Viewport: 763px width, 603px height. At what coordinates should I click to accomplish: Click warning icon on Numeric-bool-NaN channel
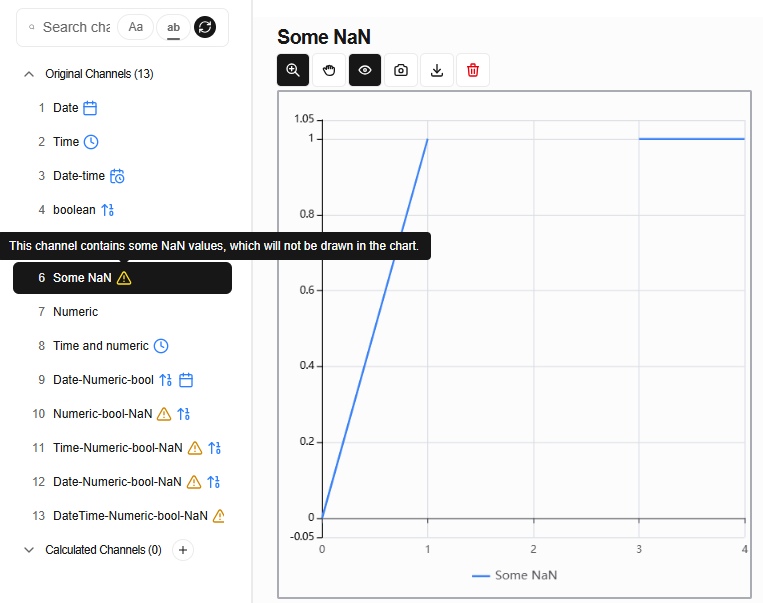coord(164,414)
